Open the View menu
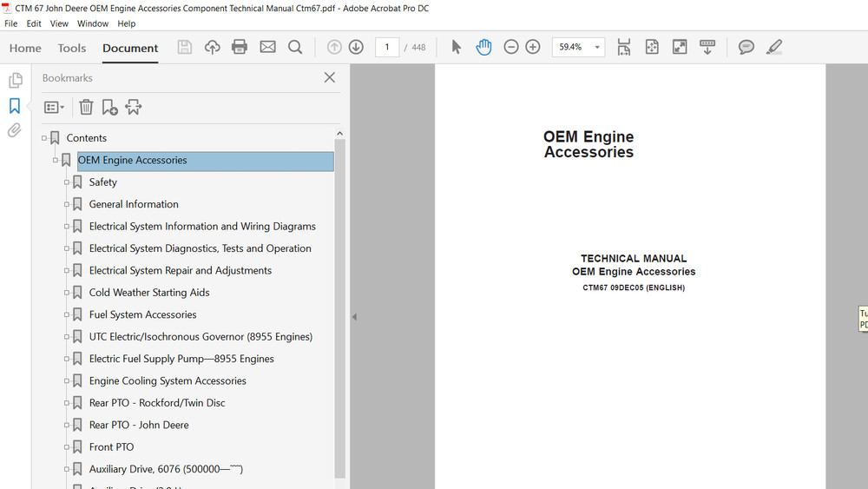Screen dimensions: 868x489 [x=59, y=23]
